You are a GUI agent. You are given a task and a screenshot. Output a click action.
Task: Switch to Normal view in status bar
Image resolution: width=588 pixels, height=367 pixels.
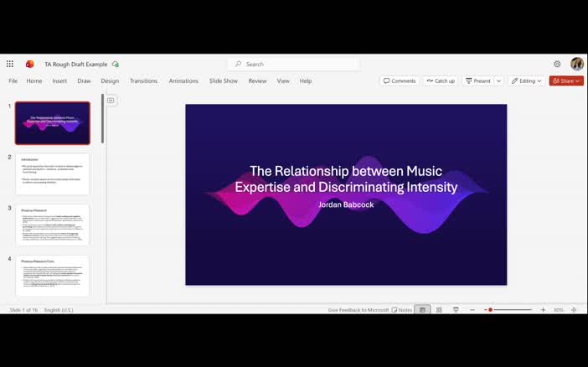point(422,309)
